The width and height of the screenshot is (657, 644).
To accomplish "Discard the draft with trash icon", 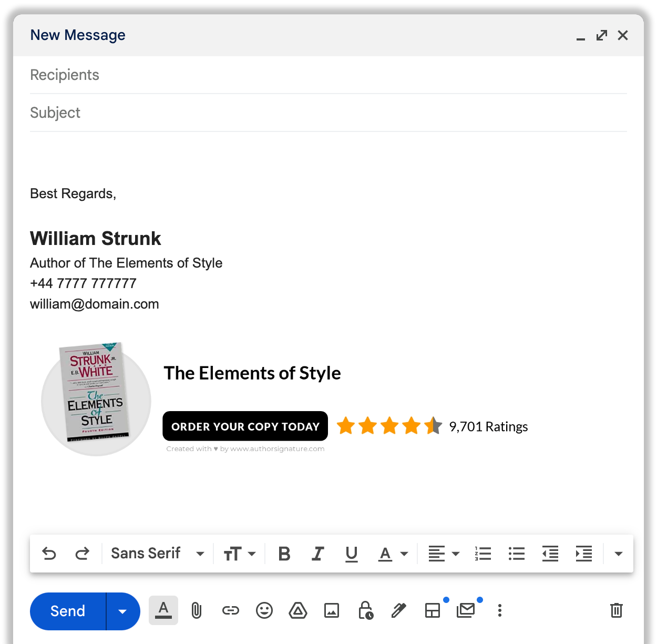I will pos(617,610).
